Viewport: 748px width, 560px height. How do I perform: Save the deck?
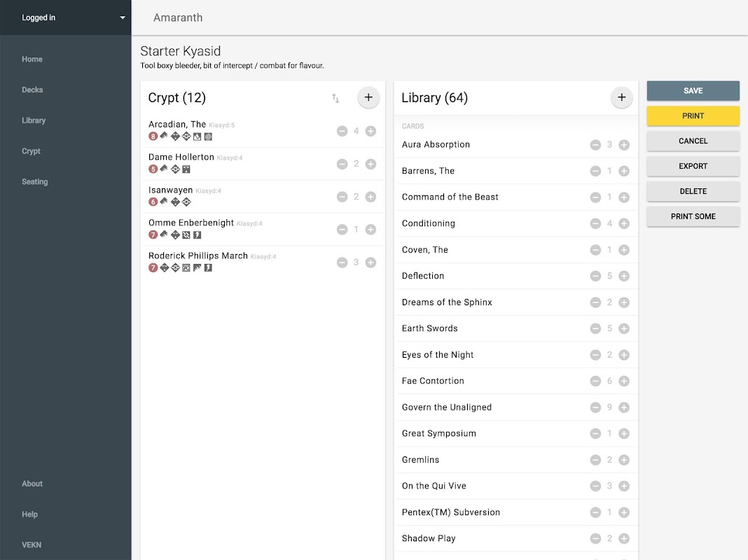click(x=693, y=90)
